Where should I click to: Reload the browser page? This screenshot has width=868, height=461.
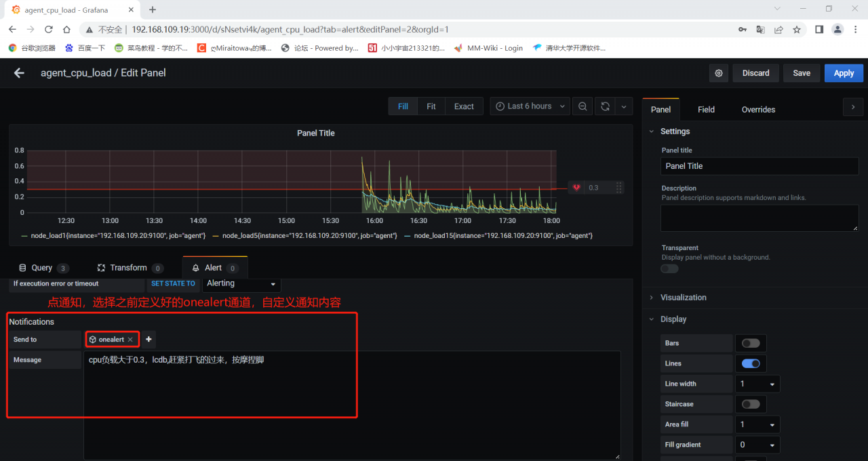coord(48,30)
